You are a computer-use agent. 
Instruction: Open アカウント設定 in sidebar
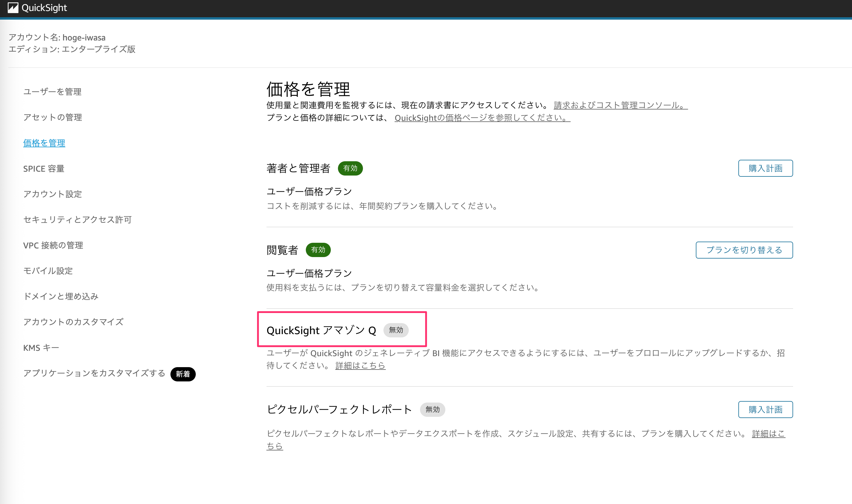coord(53,194)
